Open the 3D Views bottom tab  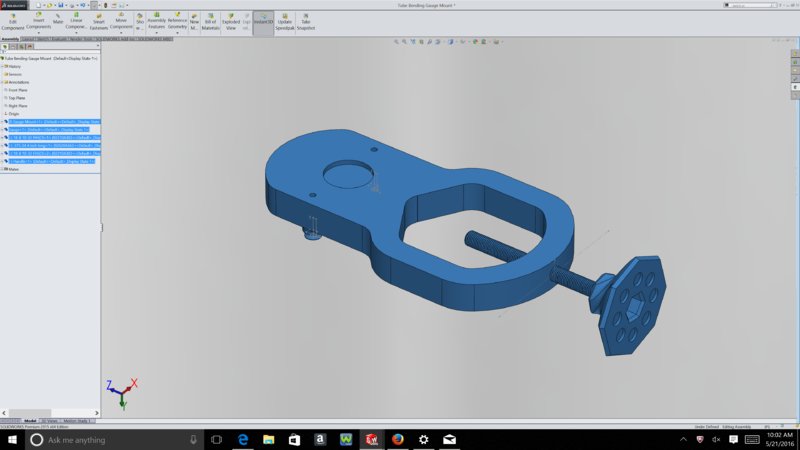49,421
